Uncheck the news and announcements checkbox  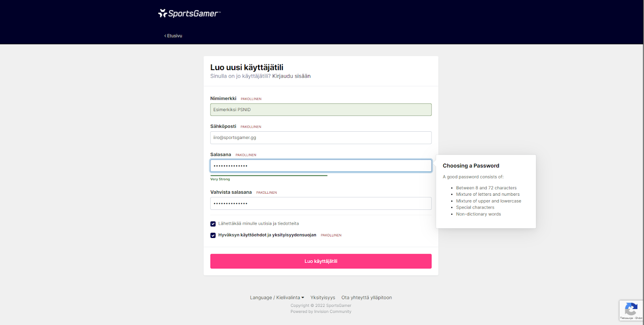pyautogui.click(x=213, y=224)
